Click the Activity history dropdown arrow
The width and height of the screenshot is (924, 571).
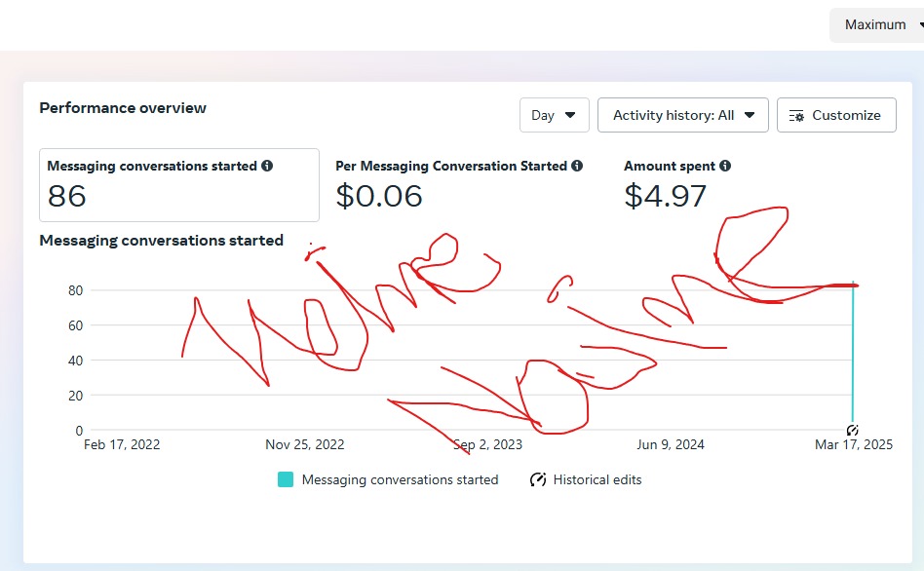749,115
